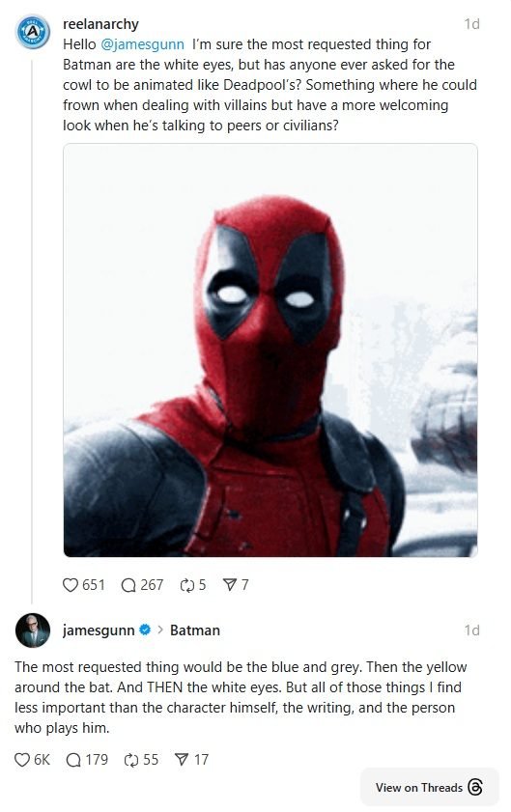Viewport: 511px width, 812px height.
Task: Open the Deadpool GIF image
Action: tap(270, 350)
